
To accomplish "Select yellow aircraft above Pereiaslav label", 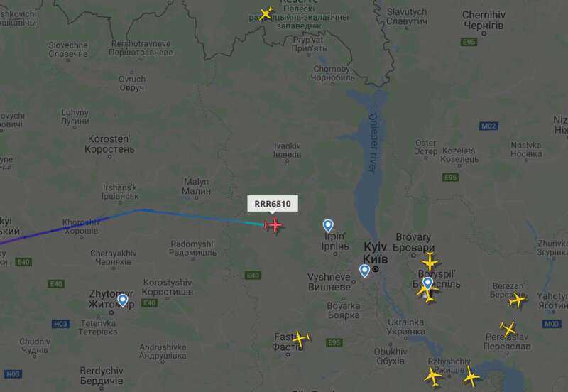I will [508, 329].
